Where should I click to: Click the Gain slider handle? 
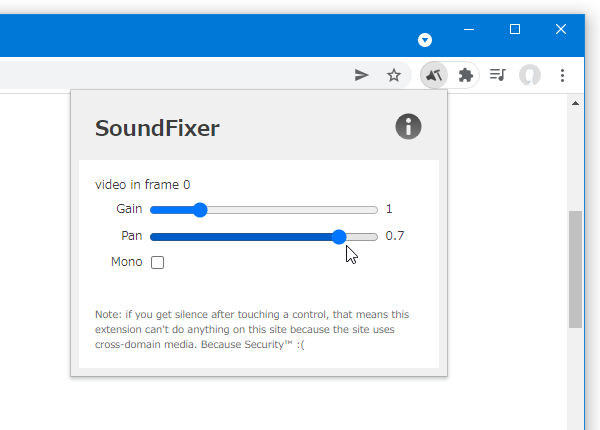coord(200,210)
